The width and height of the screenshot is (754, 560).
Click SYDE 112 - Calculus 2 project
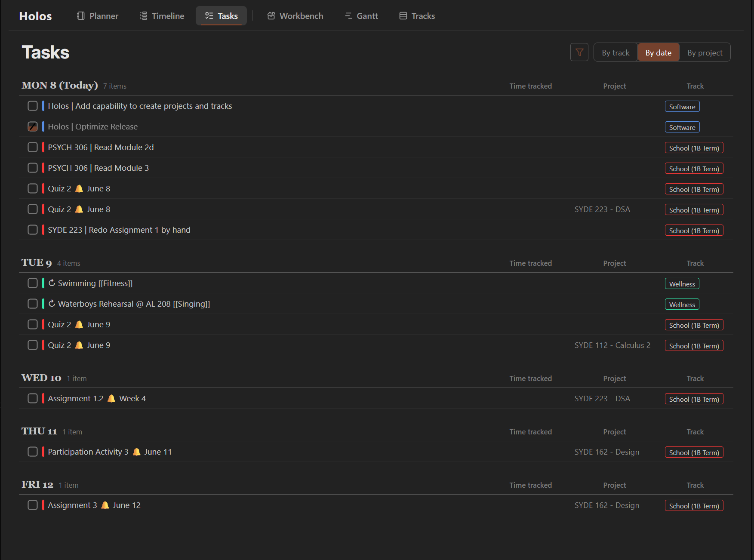pyautogui.click(x=612, y=345)
